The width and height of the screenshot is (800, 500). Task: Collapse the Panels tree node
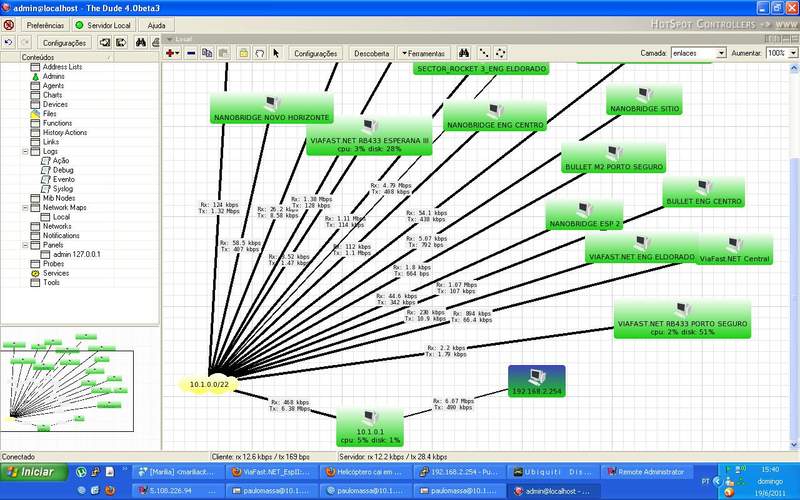(x=25, y=245)
